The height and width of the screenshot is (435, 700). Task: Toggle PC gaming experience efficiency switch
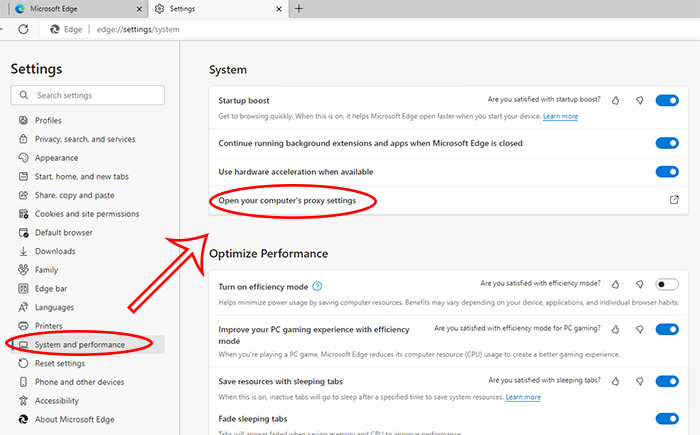667,330
